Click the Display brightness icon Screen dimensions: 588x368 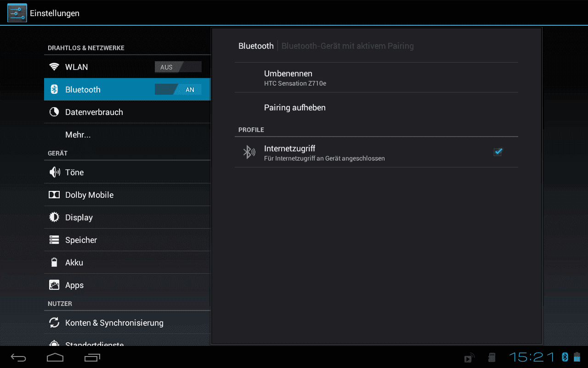click(54, 218)
